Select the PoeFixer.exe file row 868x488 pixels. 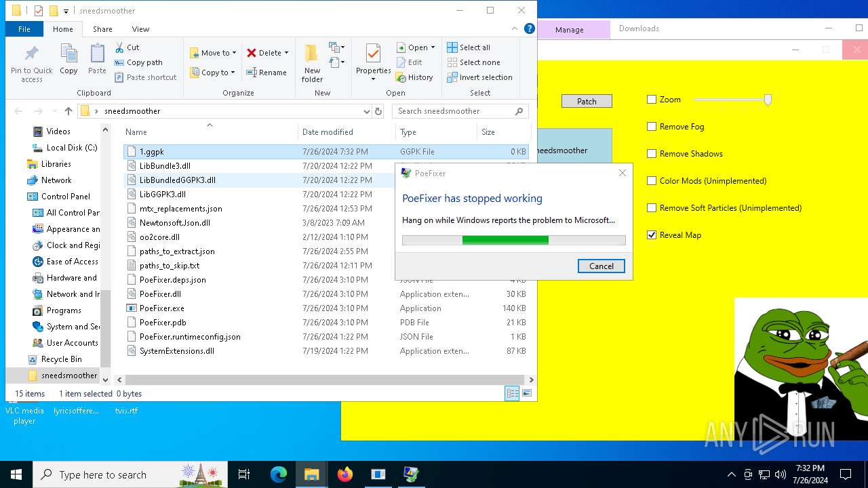326,308
